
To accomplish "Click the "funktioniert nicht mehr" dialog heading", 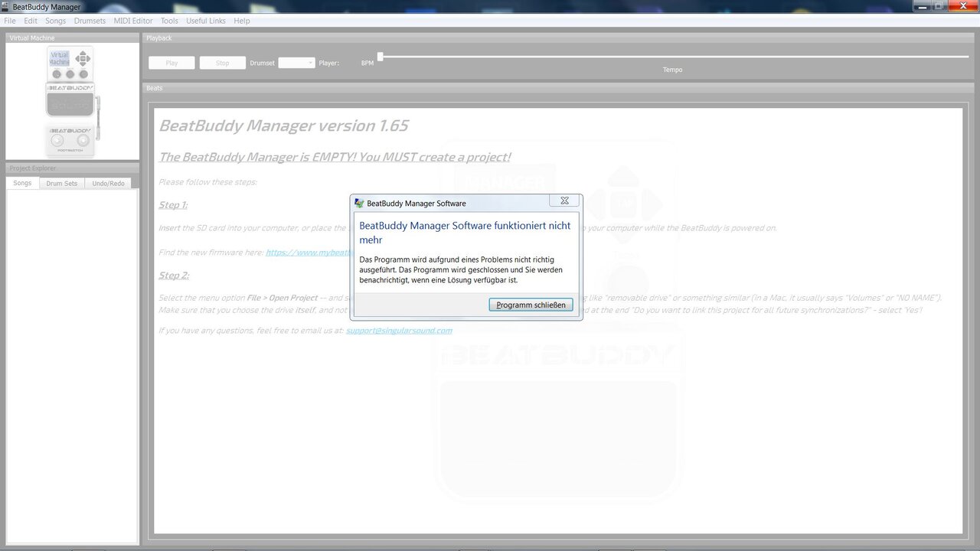I will click(x=465, y=233).
